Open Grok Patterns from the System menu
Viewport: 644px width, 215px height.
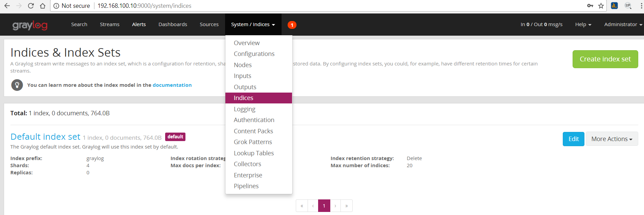tap(259, 142)
